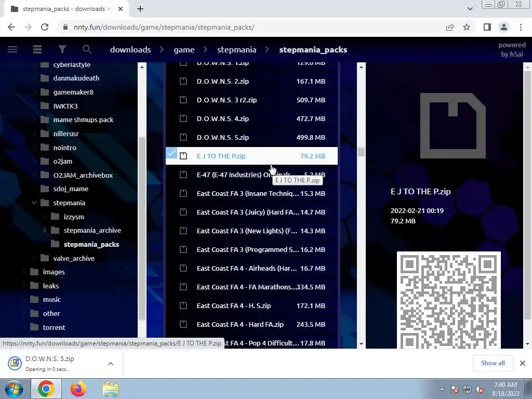Screen dimensions: 532x399
Task: Open the leaks folder in tree
Action: pos(50,286)
